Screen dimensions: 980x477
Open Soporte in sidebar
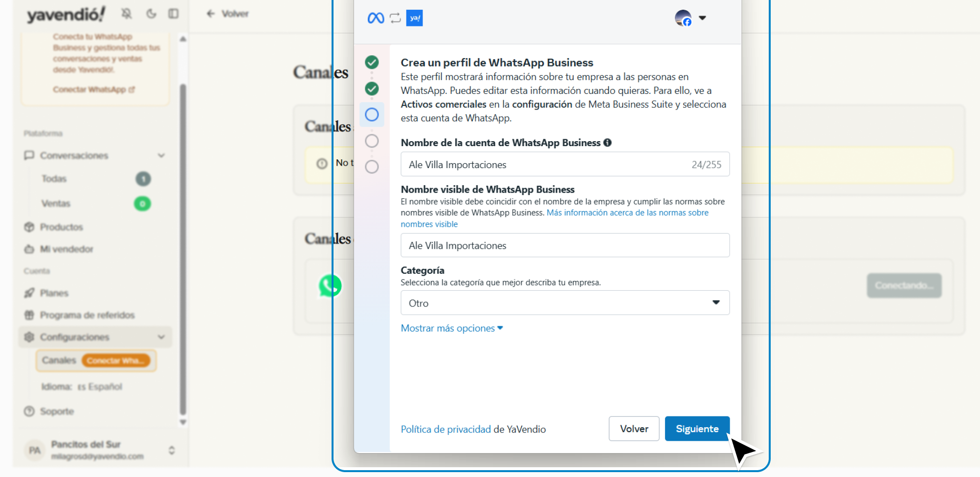tap(57, 412)
